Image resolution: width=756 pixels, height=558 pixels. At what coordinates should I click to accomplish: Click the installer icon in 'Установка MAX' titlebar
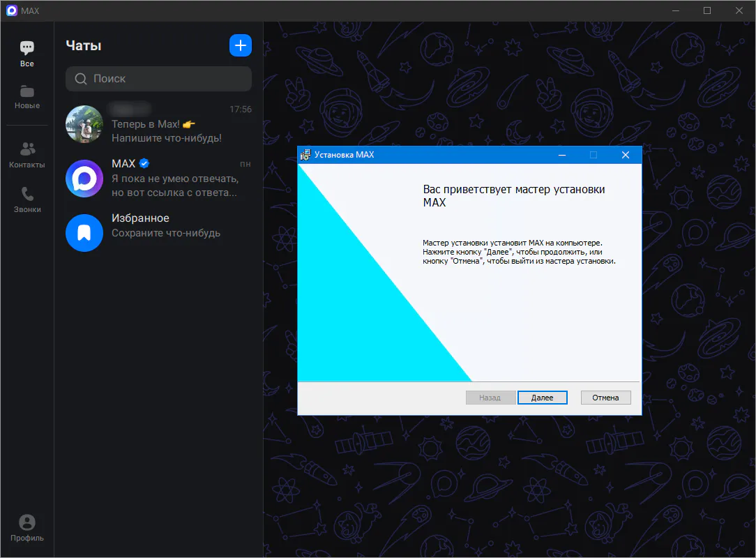[x=305, y=155]
